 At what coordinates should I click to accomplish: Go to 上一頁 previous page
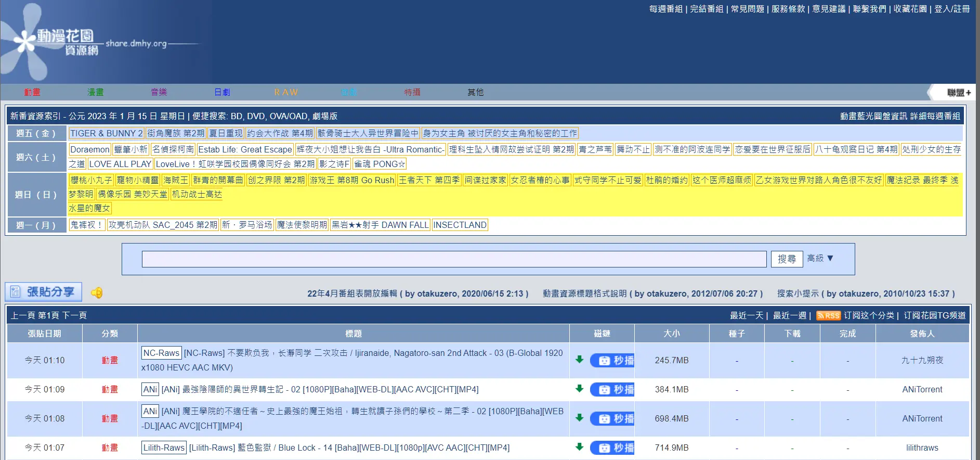click(23, 315)
